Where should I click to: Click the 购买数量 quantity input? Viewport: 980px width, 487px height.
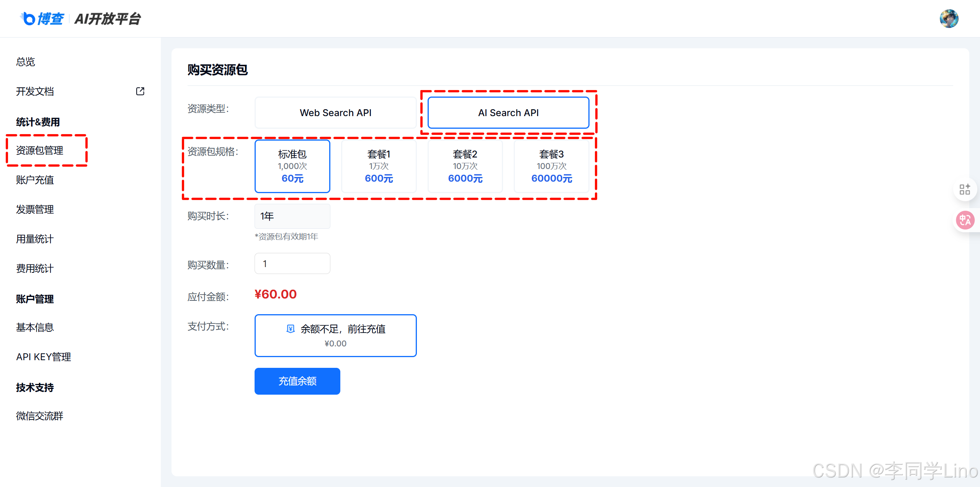coord(292,264)
